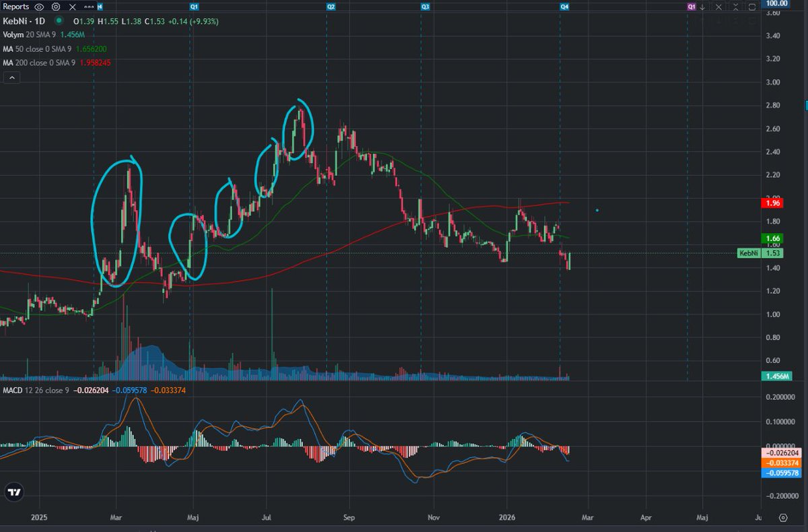This screenshot has height=532, width=808.
Task: Remove the Reports indicator with the X icon
Action: (x=72, y=7)
